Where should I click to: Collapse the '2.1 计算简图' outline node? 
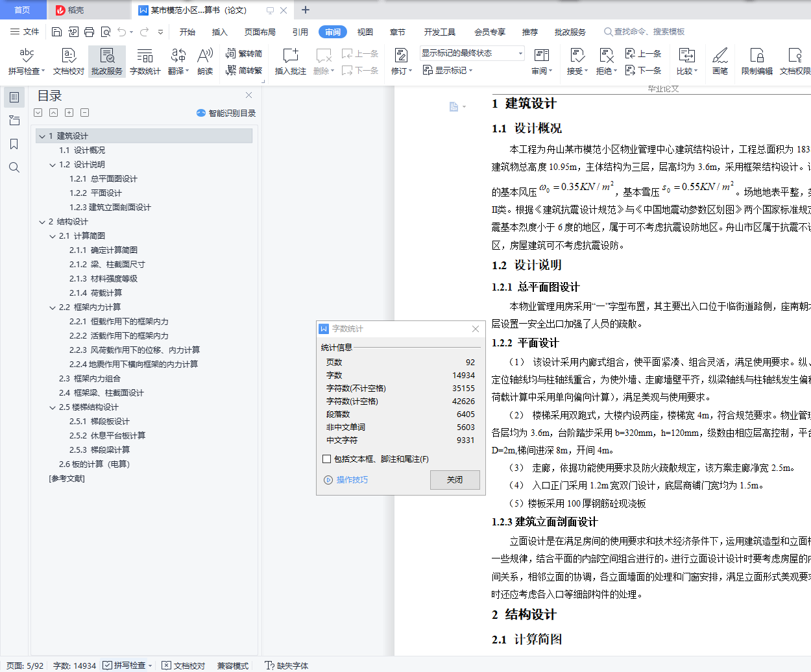(x=53, y=236)
